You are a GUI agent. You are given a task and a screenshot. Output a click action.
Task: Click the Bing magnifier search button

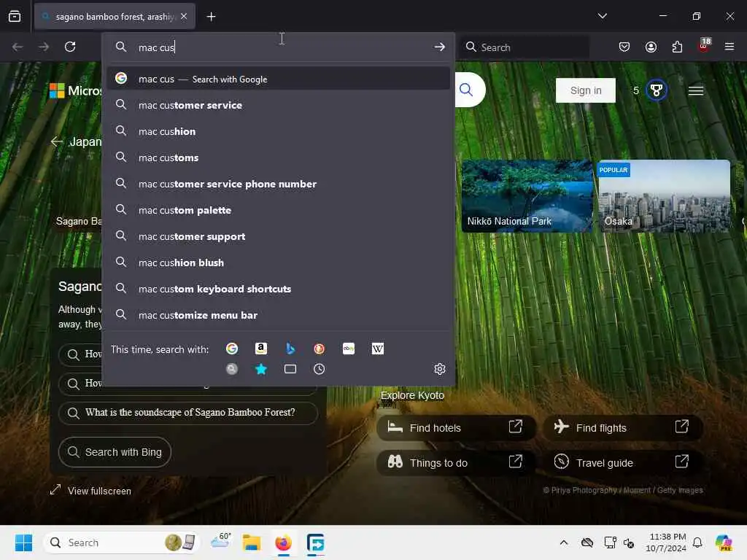pyautogui.click(x=466, y=90)
